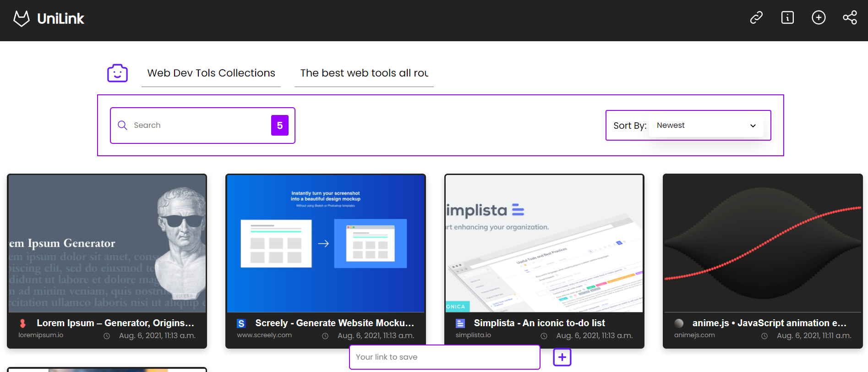The image size is (868, 372).
Task: Edit the best web tools description field
Action: tap(364, 73)
